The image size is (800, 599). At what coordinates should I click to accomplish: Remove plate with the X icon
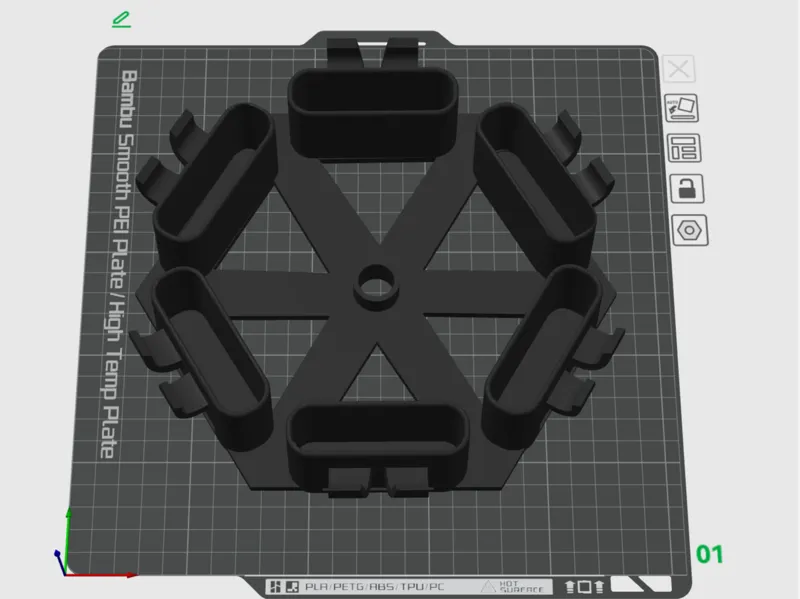pos(679,68)
